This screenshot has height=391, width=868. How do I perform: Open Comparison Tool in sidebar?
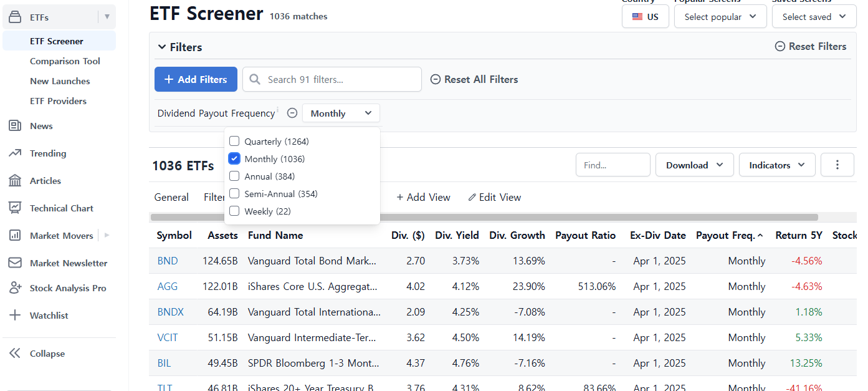pos(65,61)
